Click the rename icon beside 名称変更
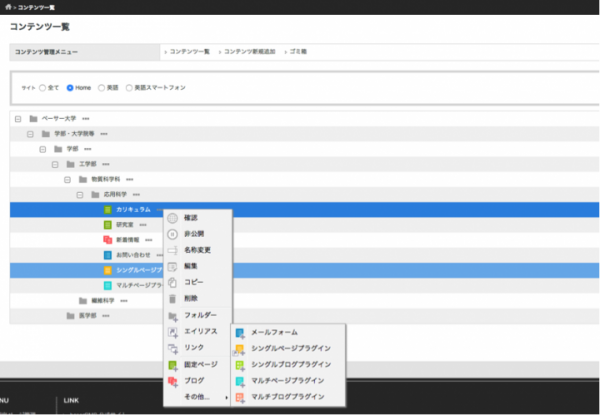 pyautogui.click(x=173, y=250)
